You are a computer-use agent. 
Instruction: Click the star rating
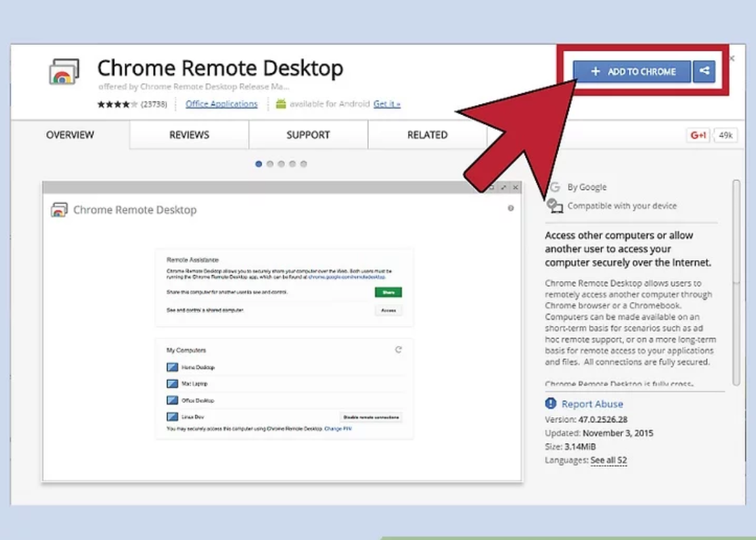pyautogui.click(x=117, y=104)
